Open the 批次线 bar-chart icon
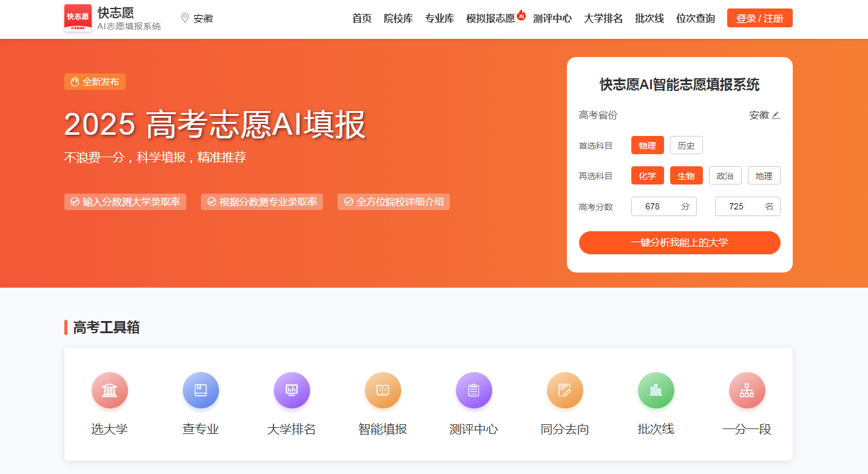 coord(656,390)
